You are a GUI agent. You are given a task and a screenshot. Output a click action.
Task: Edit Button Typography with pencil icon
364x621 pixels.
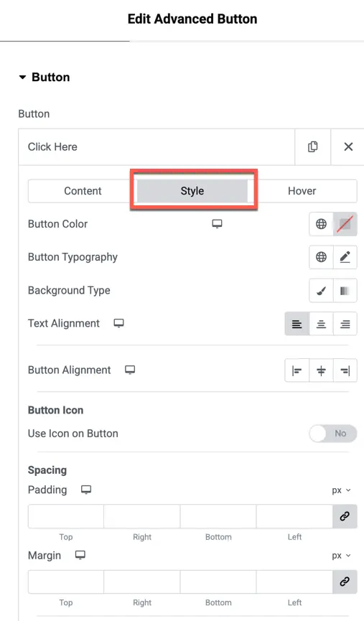tap(345, 257)
